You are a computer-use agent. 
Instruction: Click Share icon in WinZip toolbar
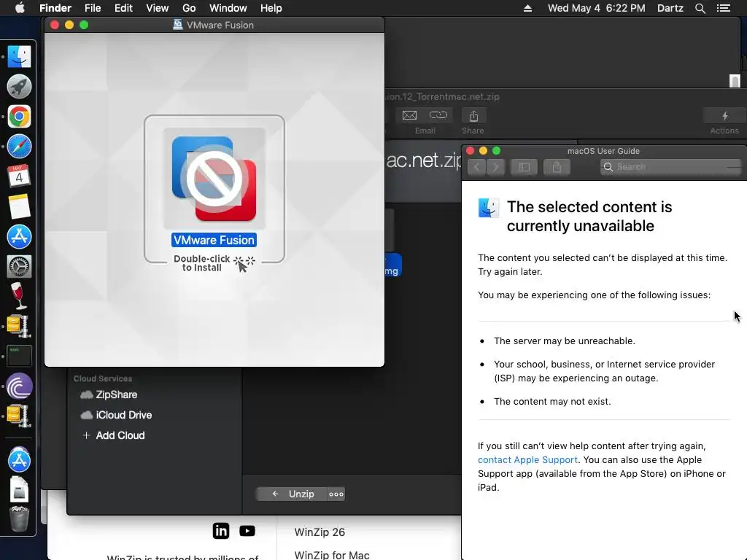pyautogui.click(x=473, y=116)
